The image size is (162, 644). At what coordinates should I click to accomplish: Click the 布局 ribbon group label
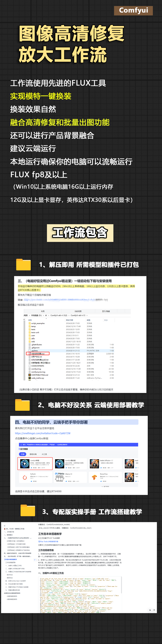[43, 311]
